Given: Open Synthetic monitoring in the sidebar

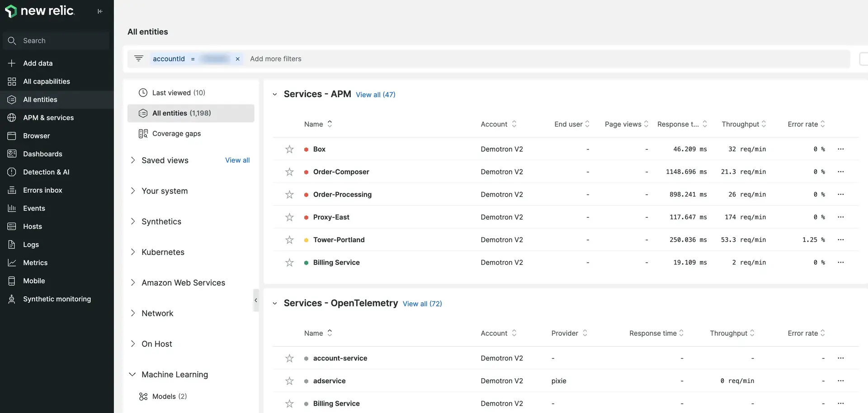Looking at the screenshot, I should [x=57, y=299].
